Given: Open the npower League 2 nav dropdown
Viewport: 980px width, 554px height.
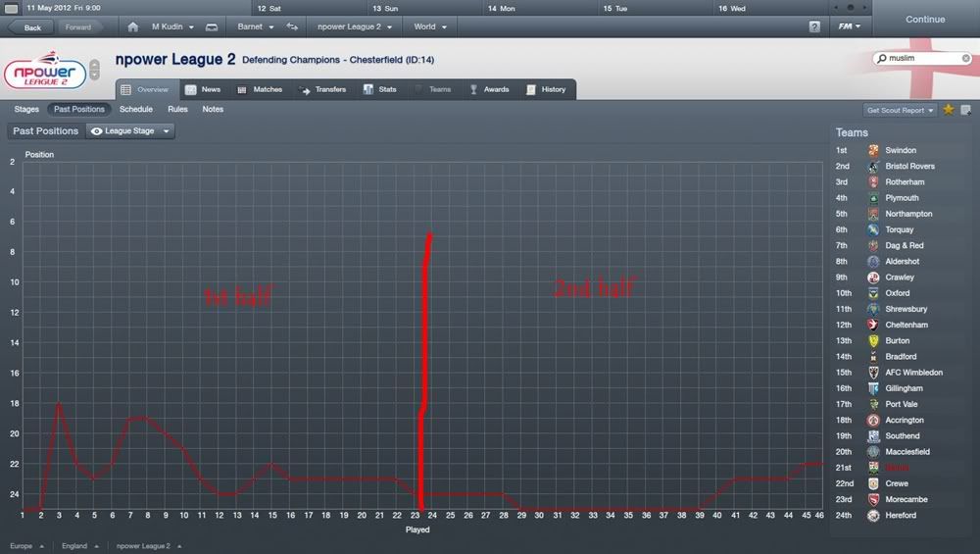Looking at the screenshot, I should click(355, 26).
